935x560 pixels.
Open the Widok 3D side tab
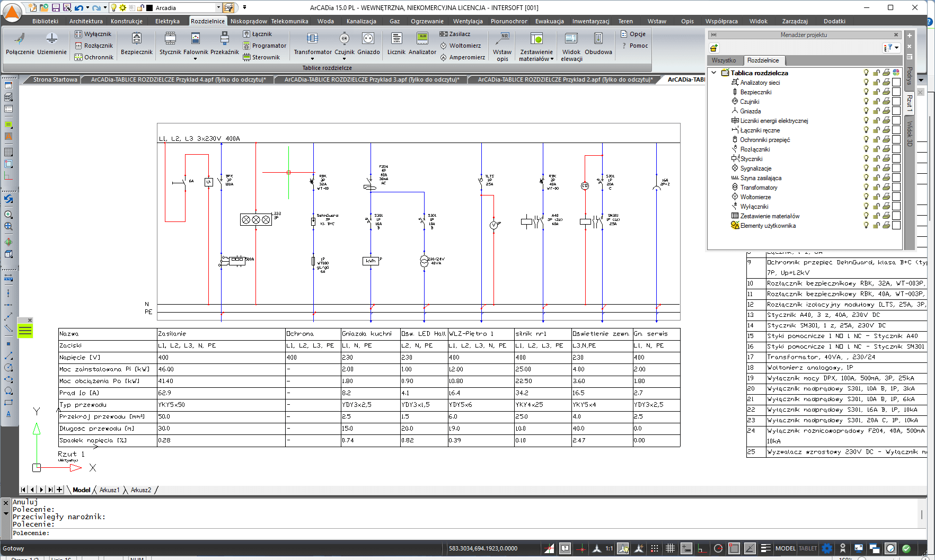click(910, 134)
